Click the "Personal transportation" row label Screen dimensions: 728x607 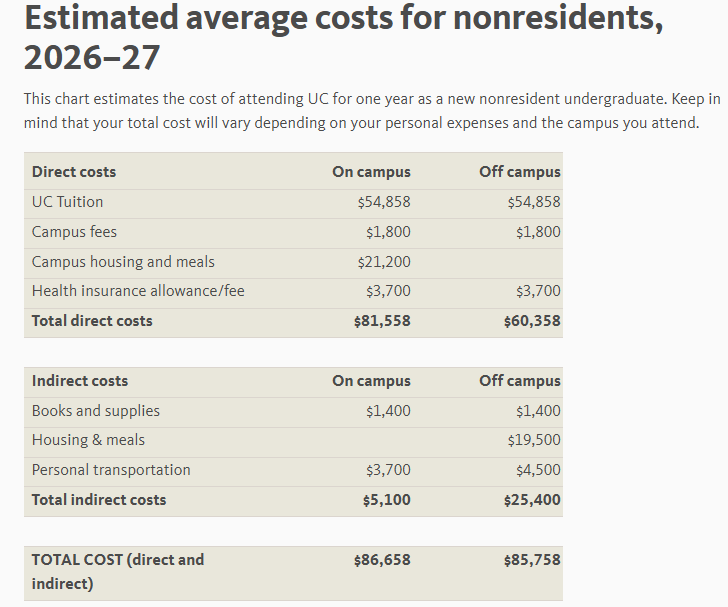coord(111,470)
